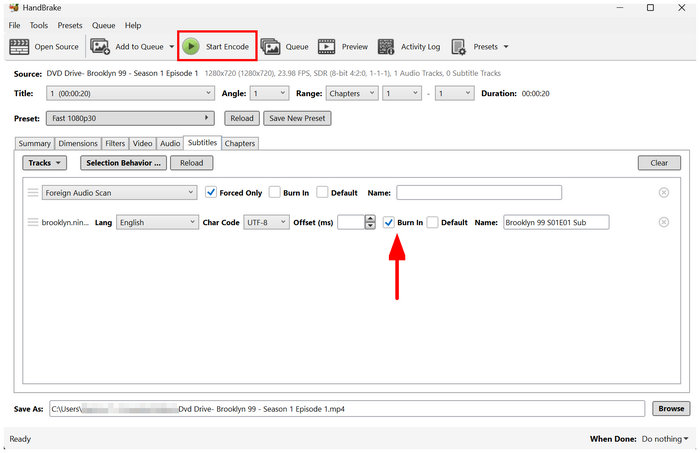Open the Title dropdown

(130, 93)
